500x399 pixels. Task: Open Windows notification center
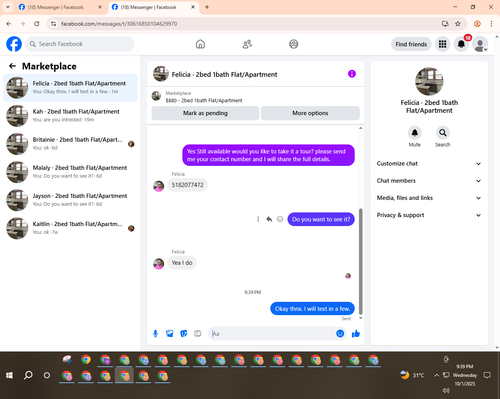[x=487, y=375]
